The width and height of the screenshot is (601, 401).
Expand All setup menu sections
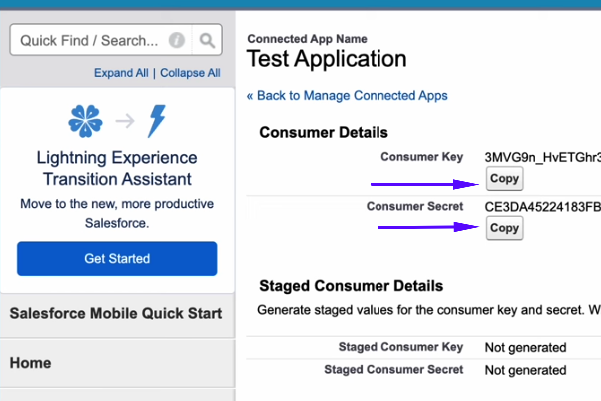click(121, 73)
